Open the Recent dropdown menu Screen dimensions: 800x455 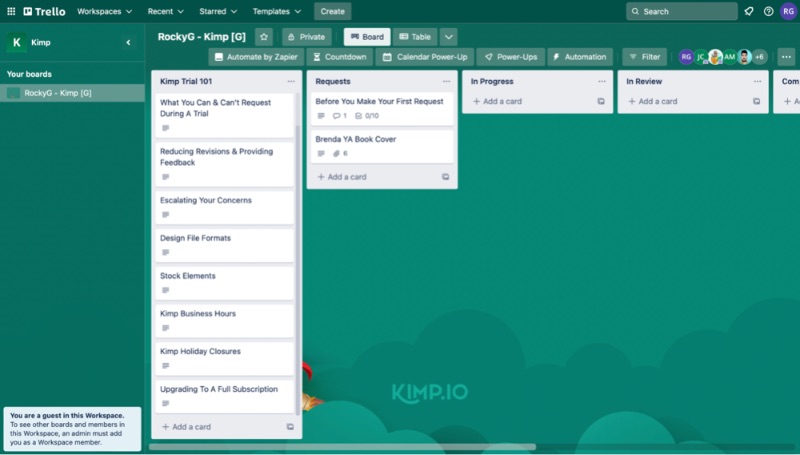click(165, 11)
